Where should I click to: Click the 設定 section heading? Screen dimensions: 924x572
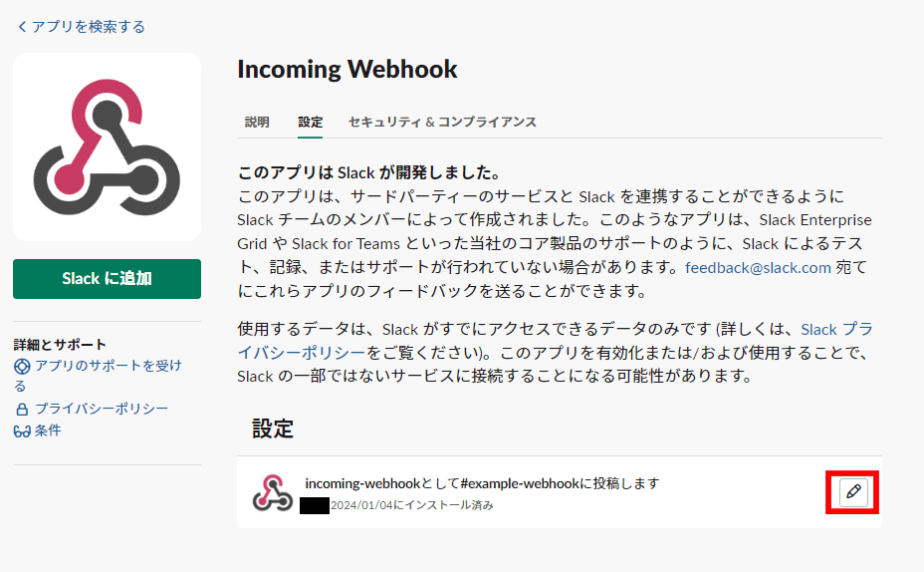coord(273,429)
